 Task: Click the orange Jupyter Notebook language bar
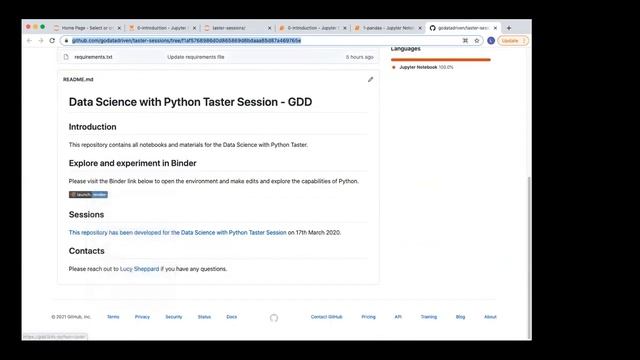pos(441,60)
